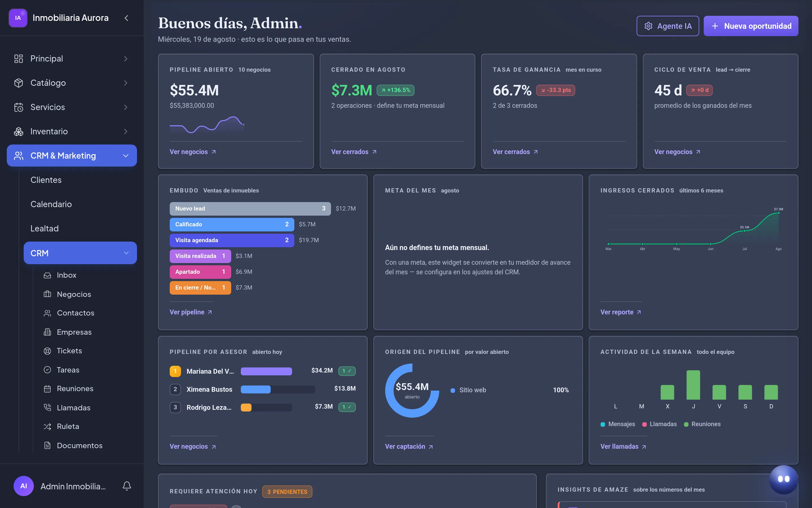Open Ver llamadas link
The image size is (812, 508).
tap(623, 446)
